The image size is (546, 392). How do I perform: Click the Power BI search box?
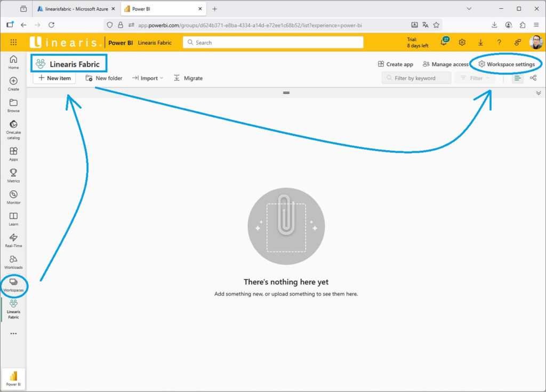[273, 43]
